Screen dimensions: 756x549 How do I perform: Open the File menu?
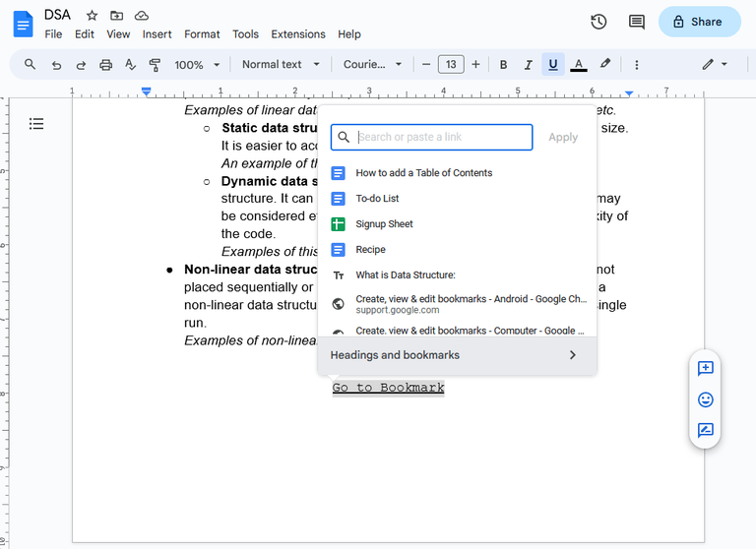[53, 34]
